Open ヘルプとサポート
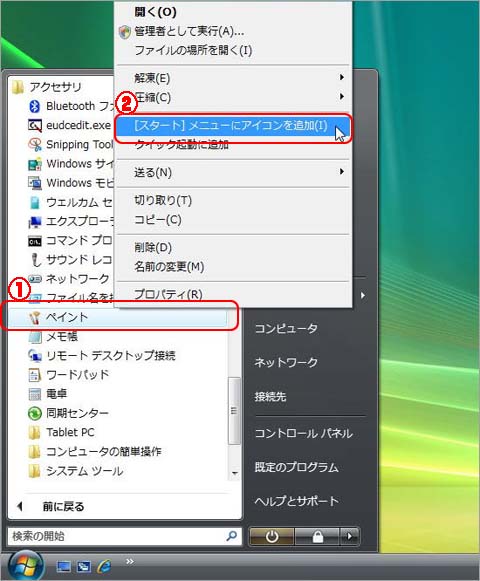The image size is (480, 581). tap(297, 502)
